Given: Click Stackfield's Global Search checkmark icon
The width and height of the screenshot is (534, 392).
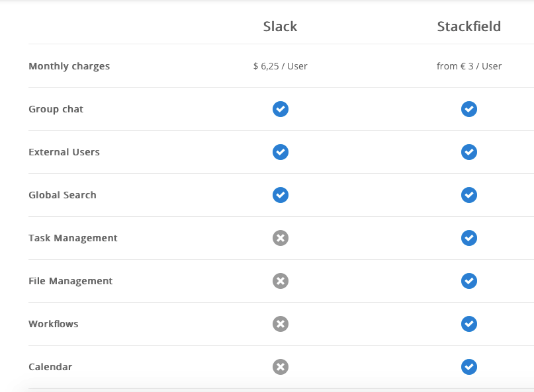Looking at the screenshot, I should tap(469, 195).
